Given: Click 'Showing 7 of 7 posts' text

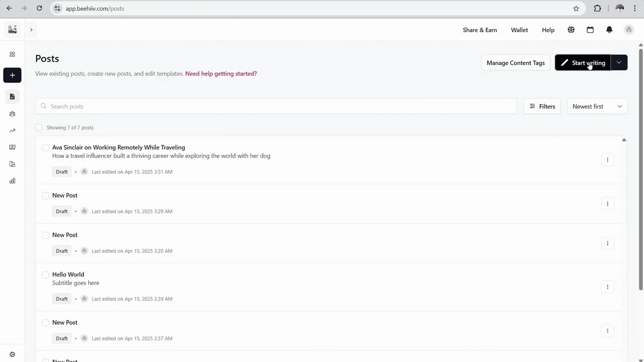Looking at the screenshot, I should [x=70, y=128].
